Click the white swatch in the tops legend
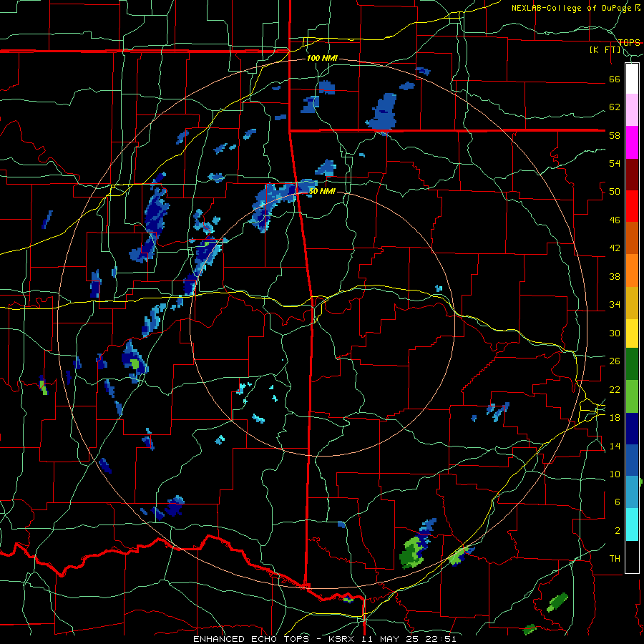The width and height of the screenshot is (644, 644). pos(632,79)
